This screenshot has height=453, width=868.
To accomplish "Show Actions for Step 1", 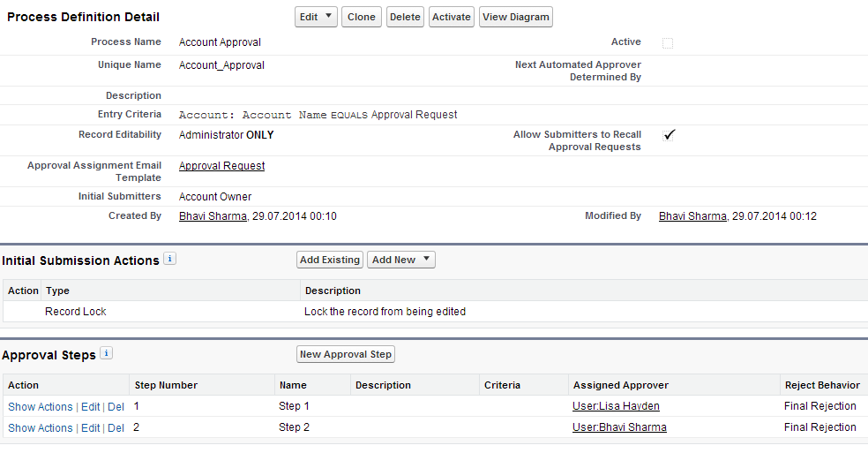I will [41, 407].
